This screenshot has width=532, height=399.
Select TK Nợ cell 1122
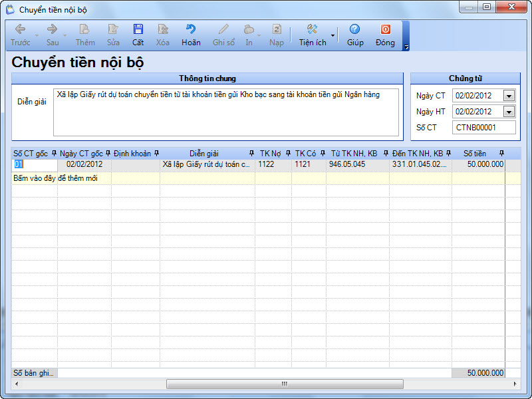273,164
